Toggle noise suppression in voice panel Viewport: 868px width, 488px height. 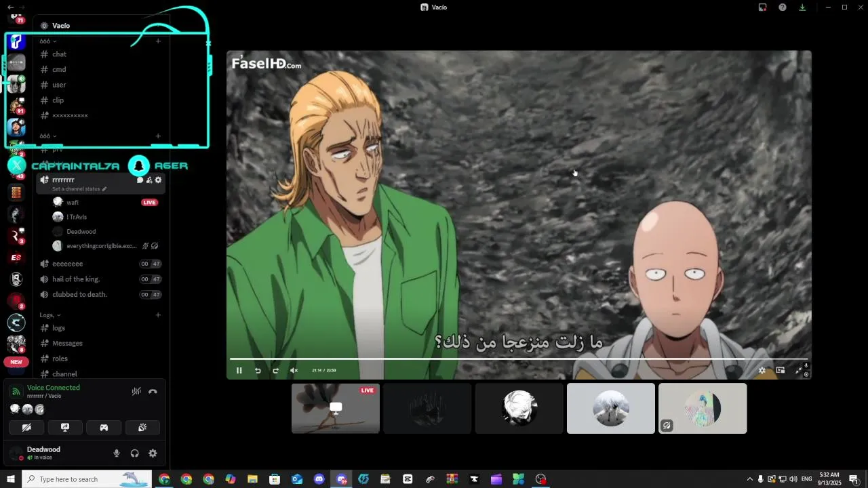click(136, 391)
